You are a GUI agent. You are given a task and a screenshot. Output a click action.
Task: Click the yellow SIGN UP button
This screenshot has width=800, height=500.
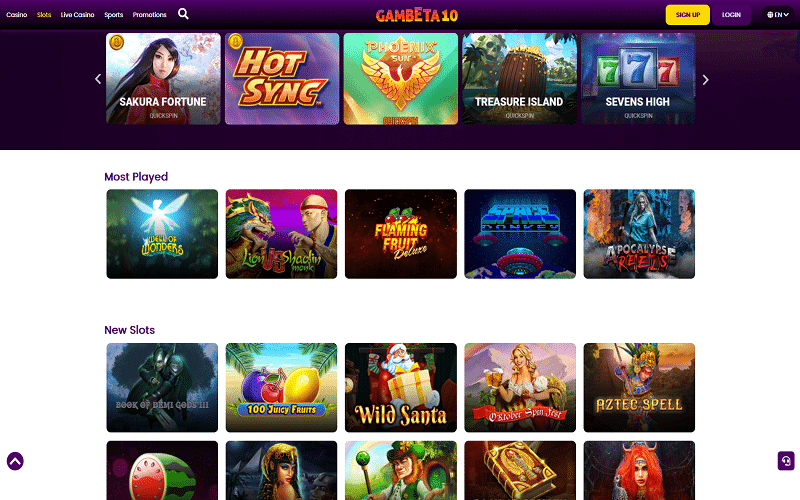pos(687,15)
